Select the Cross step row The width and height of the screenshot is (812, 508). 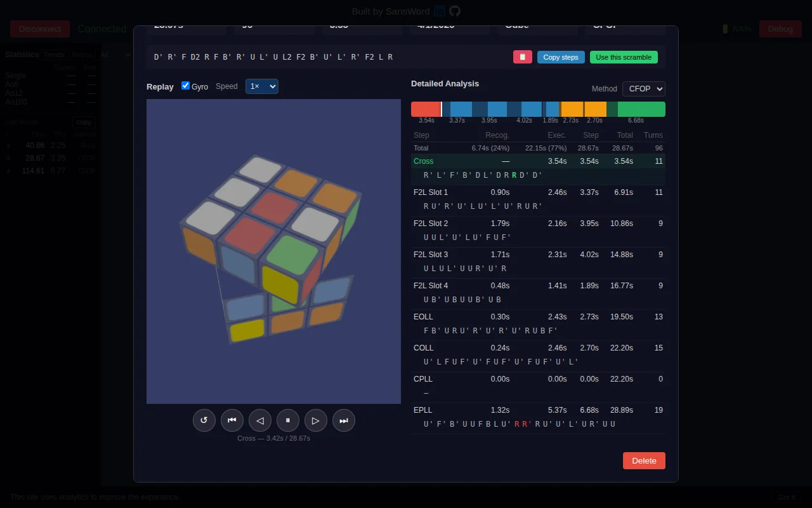pyautogui.click(x=538, y=161)
